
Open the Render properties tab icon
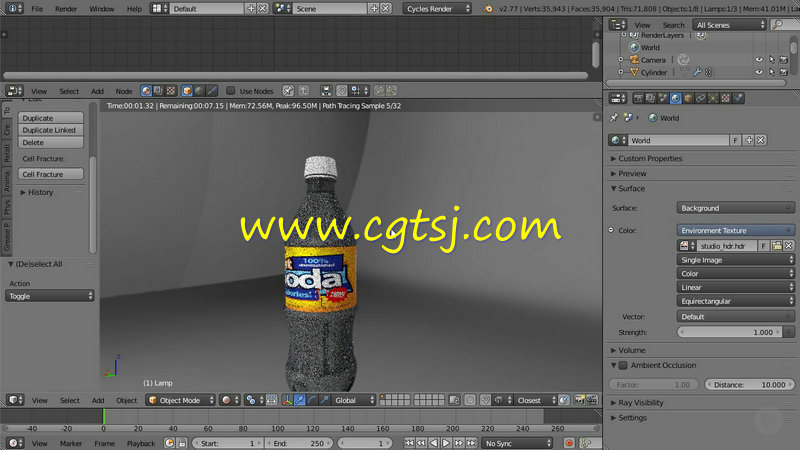coord(638,98)
